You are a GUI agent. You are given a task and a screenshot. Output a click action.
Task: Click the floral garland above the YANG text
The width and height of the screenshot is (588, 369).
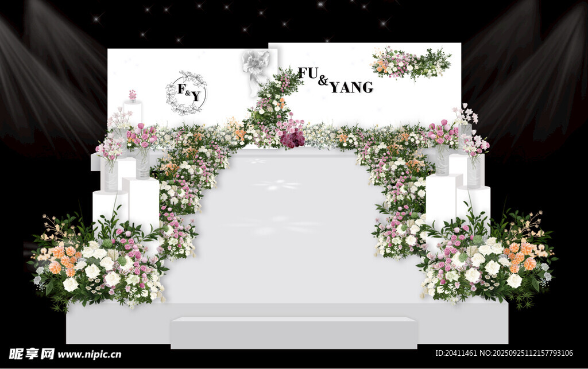pos(410,63)
